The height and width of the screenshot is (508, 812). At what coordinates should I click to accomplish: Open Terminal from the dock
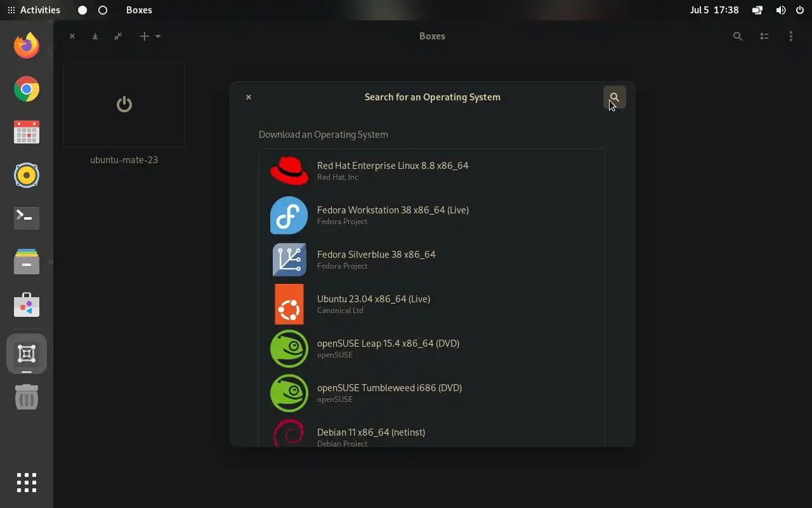click(x=27, y=218)
